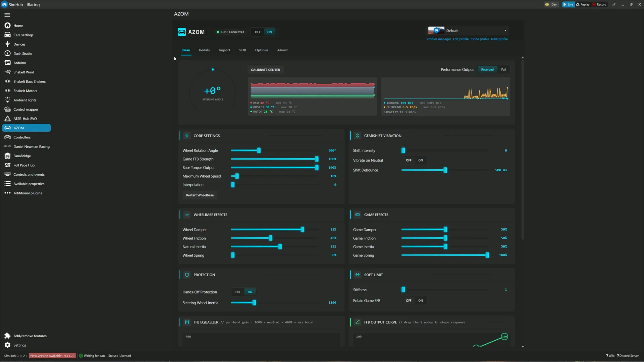
Task: Click the FFB output curve 100 node
Action: tap(504, 337)
